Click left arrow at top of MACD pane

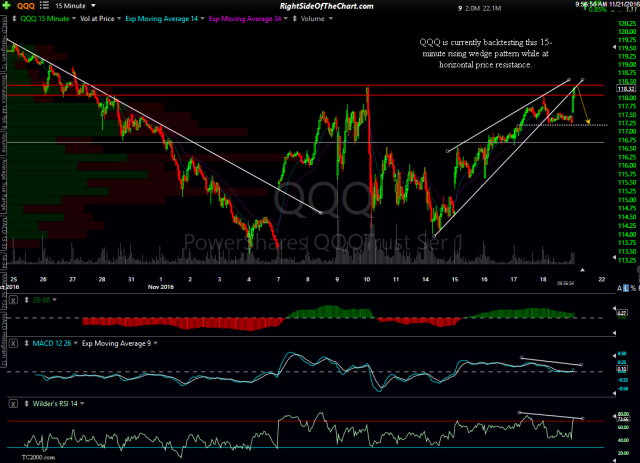(615, 356)
